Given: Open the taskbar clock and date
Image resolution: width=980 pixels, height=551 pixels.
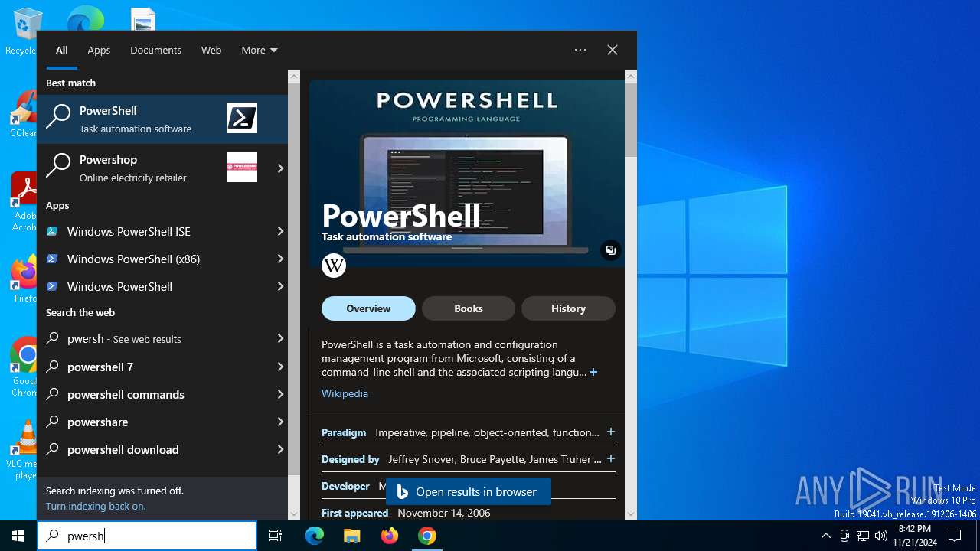Looking at the screenshot, I should 914,536.
